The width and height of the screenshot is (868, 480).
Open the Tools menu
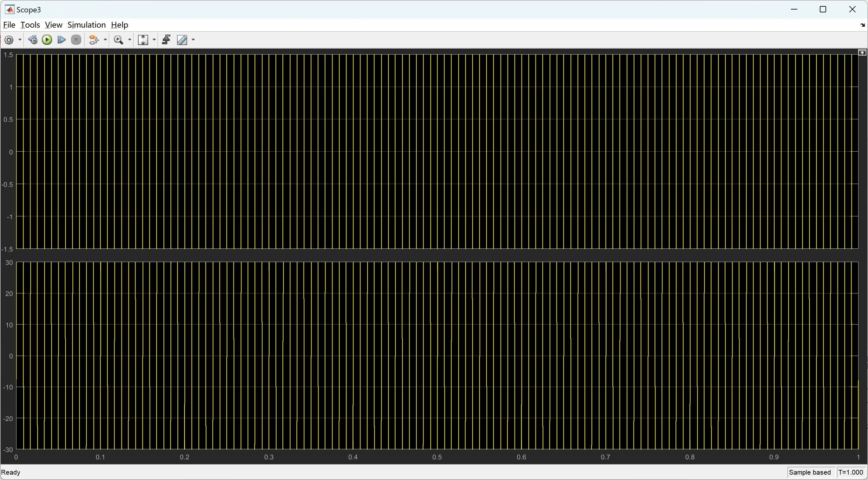pyautogui.click(x=30, y=25)
